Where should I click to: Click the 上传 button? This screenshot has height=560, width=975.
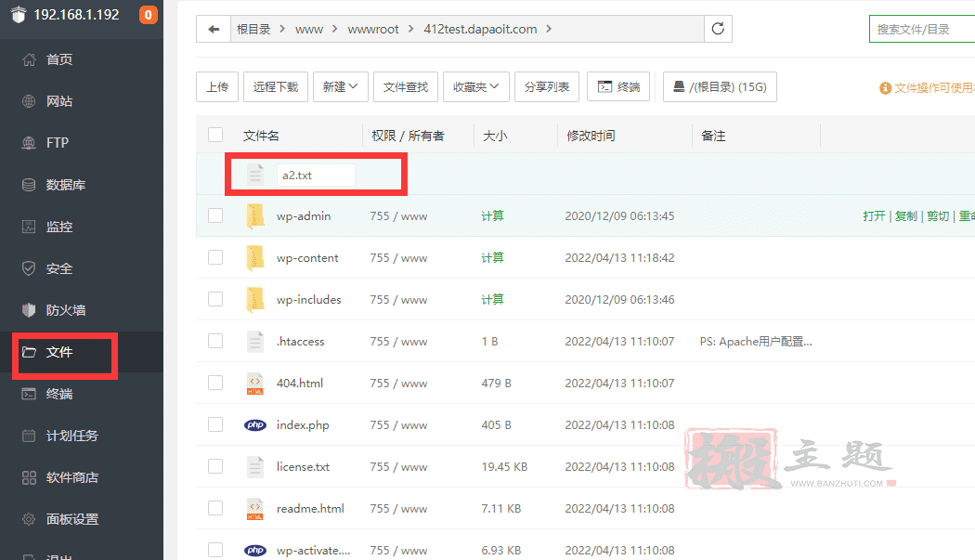pyautogui.click(x=217, y=86)
